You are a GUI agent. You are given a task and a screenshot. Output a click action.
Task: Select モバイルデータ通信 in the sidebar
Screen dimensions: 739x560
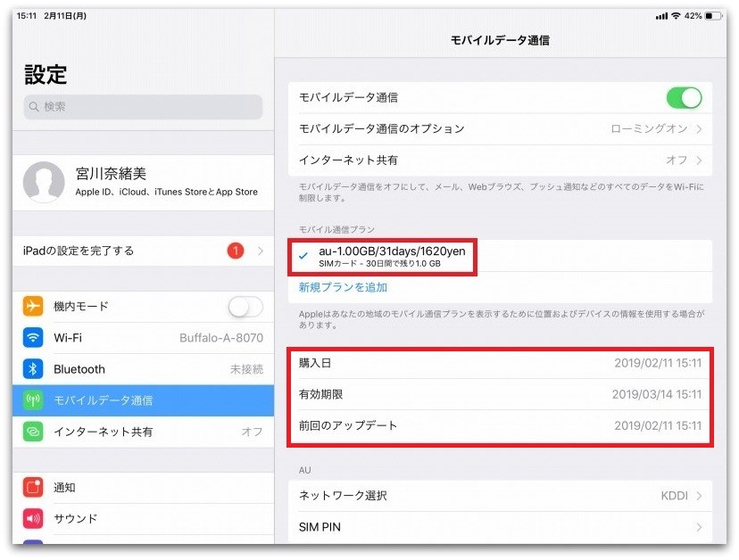(144, 400)
